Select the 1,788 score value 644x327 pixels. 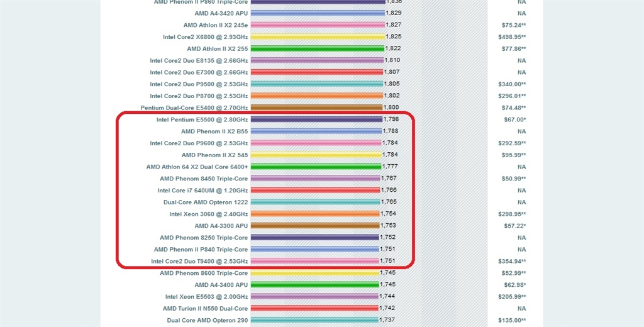(x=391, y=131)
